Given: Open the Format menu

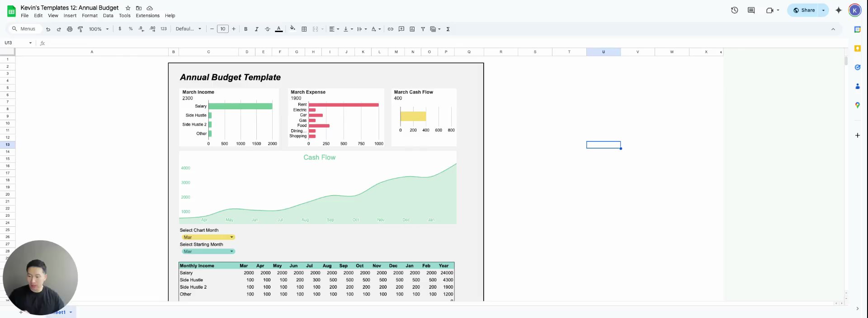Looking at the screenshot, I should pyautogui.click(x=90, y=15).
